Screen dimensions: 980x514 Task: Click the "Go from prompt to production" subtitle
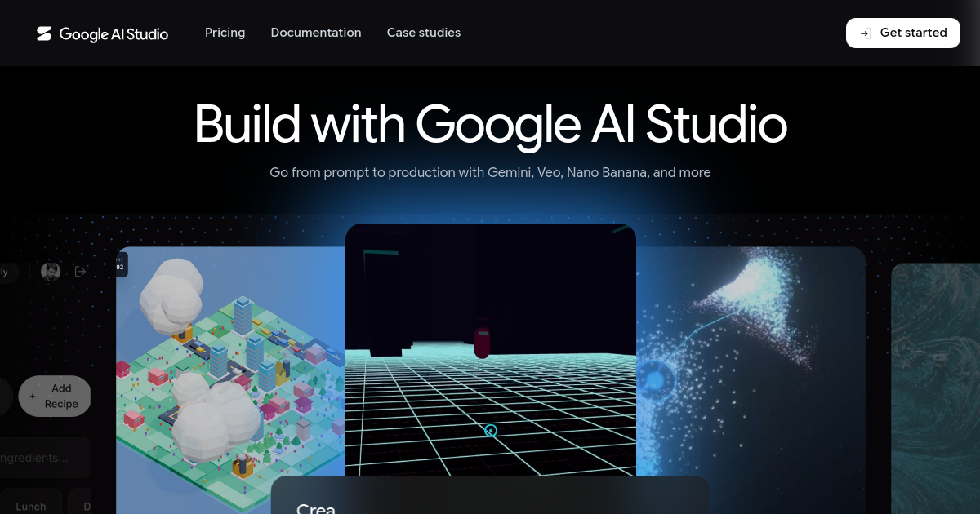point(490,173)
